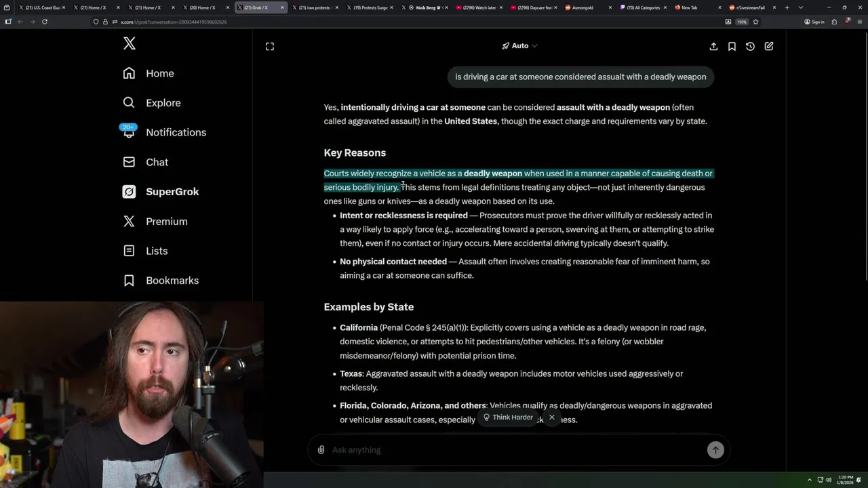Open Explore from the sidebar

tap(152, 103)
